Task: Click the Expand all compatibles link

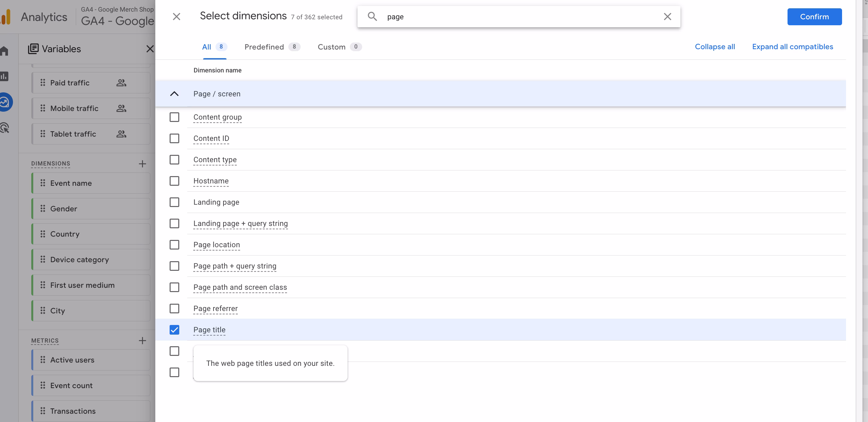Action: click(792, 47)
